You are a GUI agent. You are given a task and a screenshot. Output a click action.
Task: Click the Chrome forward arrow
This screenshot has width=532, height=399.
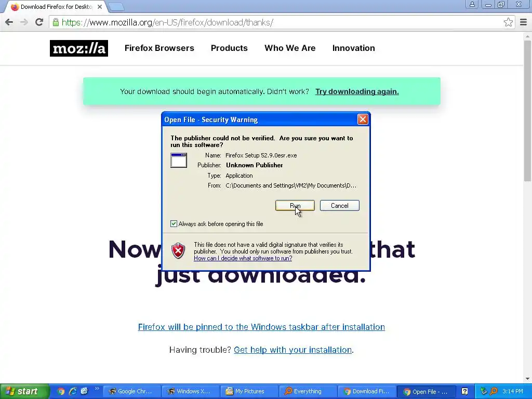click(24, 22)
